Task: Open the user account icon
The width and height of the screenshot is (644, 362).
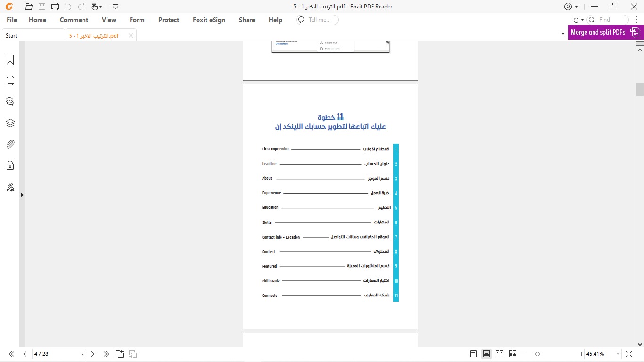Action: (568, 7)
